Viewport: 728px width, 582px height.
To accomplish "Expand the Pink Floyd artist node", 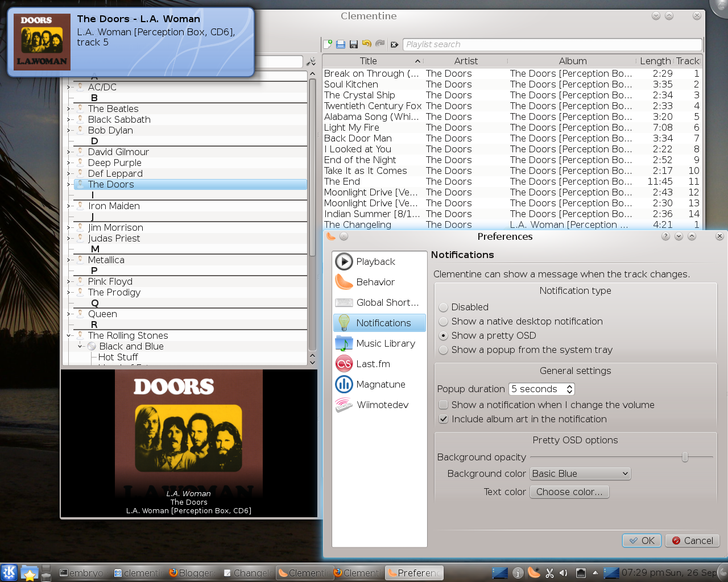I will 68,281.
